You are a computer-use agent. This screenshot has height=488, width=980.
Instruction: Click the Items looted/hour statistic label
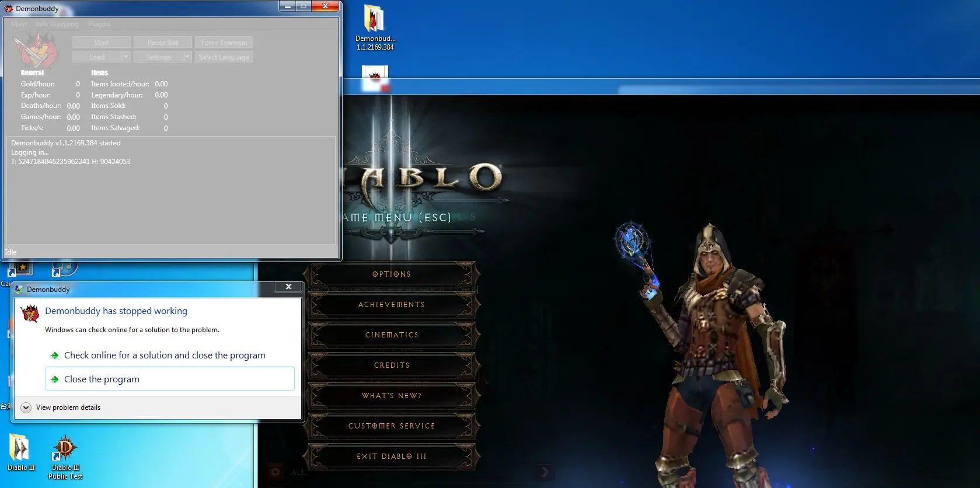[x=120, y=84]
